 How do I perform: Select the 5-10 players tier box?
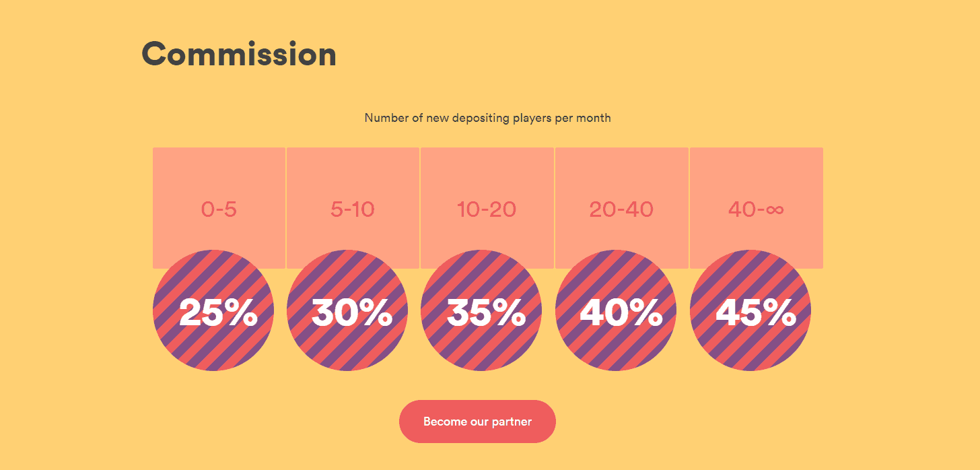(353, 208)
